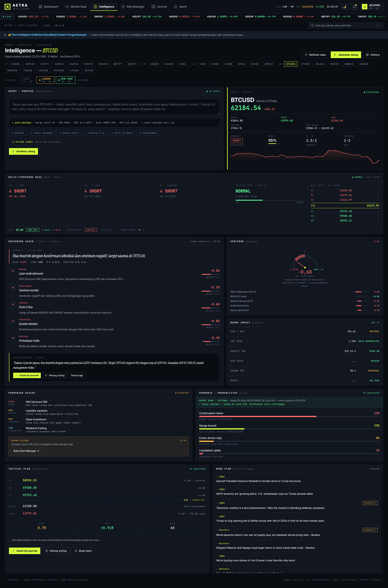
Task: Select the SOLUSD pair chip
Action: point(320,64)
